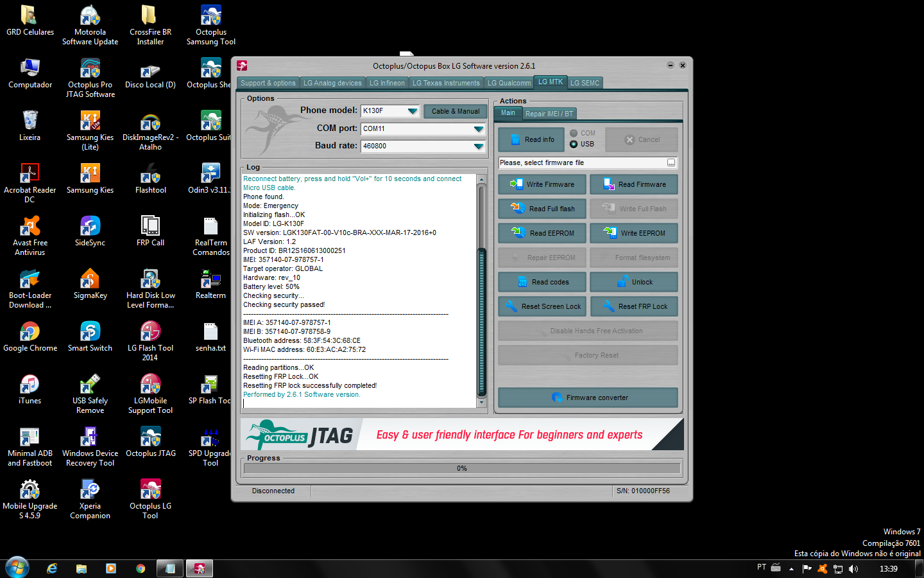Click Read codes button

click(542, 282)
